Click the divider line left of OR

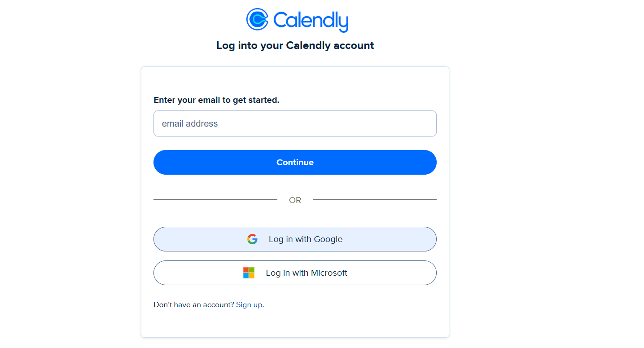215,199
